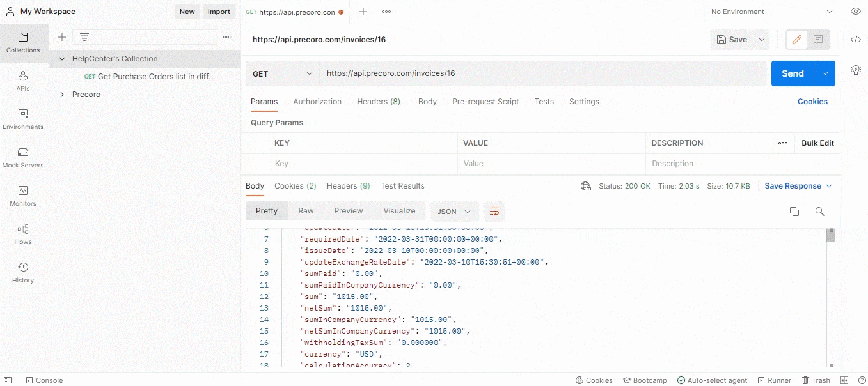Search within the response body
Image resolution: width=868 pixels, height=386 pixels.
819,212
